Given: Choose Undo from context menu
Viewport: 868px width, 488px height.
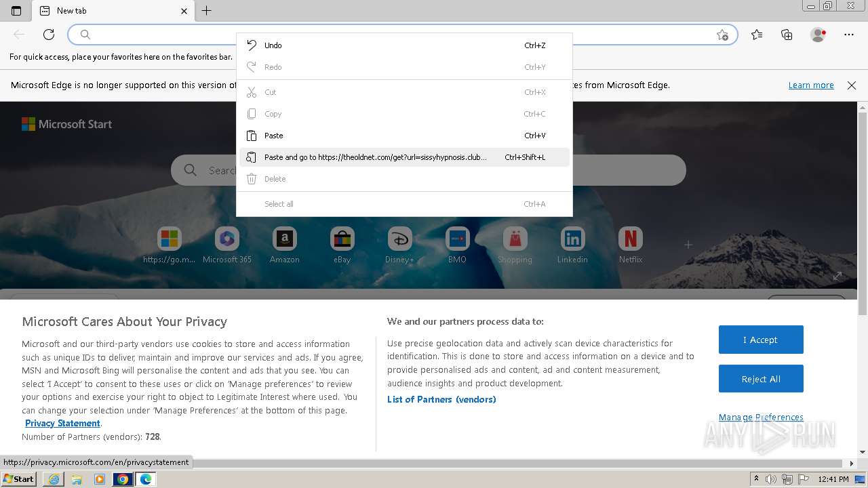Looking at the screenshot, I should point(404,45).
